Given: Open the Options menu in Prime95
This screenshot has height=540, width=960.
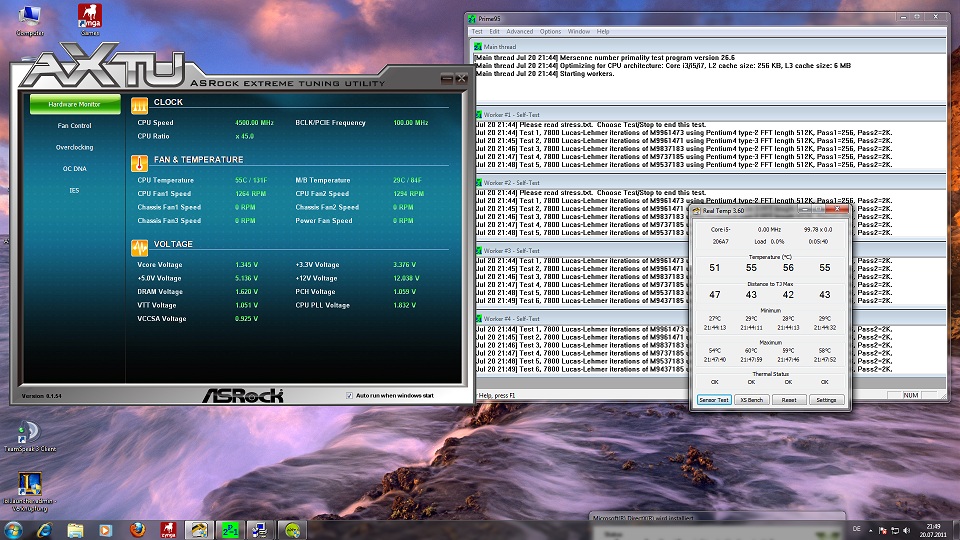Looking at the screenshot, I should [550, 31].
